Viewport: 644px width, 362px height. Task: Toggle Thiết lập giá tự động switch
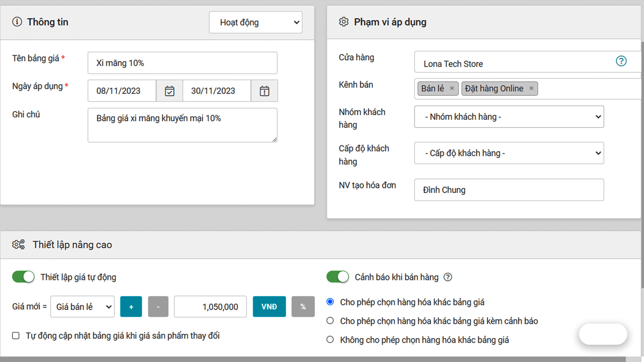pos(23,277)
